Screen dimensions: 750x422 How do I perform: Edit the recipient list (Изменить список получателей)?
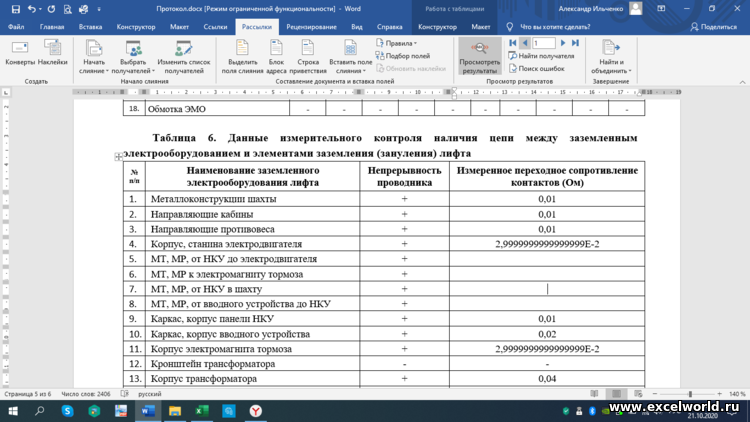coord(184,57)
